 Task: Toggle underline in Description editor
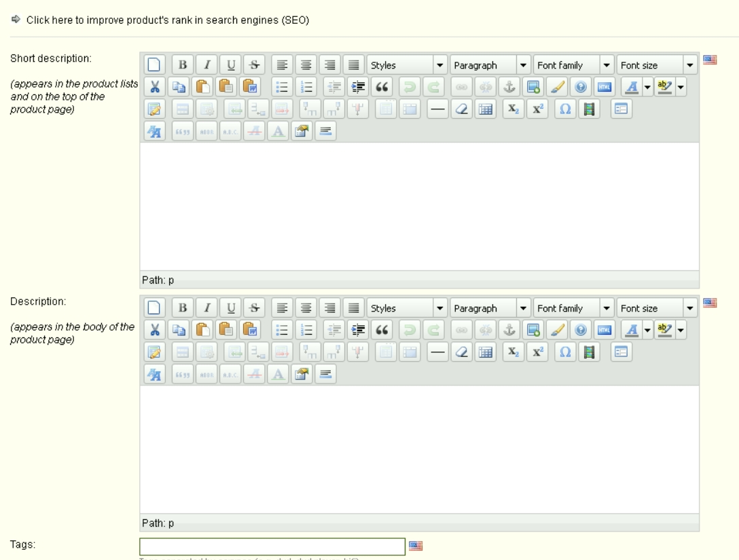tap(231, 307)
